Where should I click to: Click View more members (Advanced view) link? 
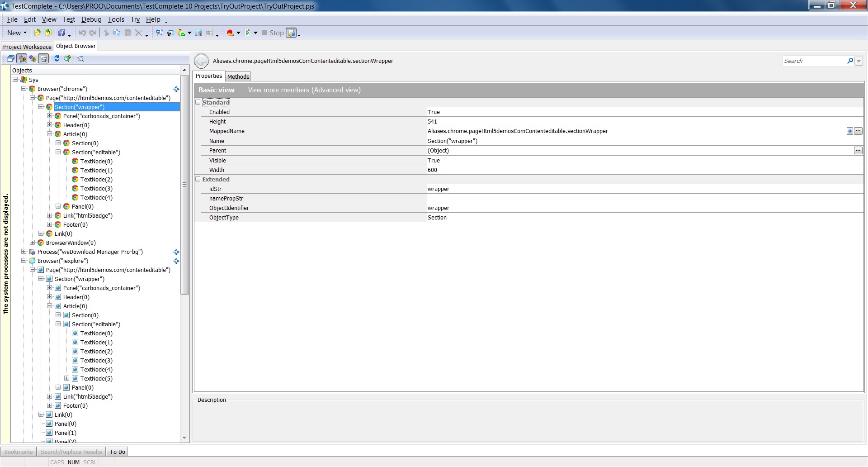click(x=304, y=90)
